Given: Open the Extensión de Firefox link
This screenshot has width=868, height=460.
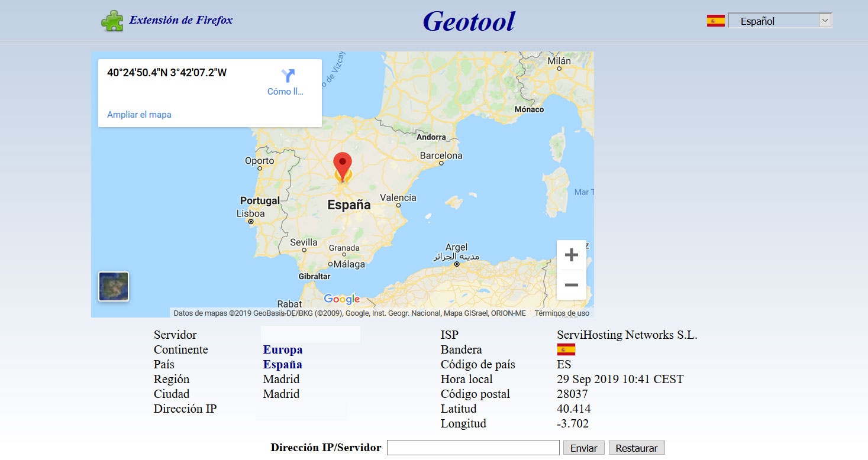Looking at the screenshot, I should 181,20.
